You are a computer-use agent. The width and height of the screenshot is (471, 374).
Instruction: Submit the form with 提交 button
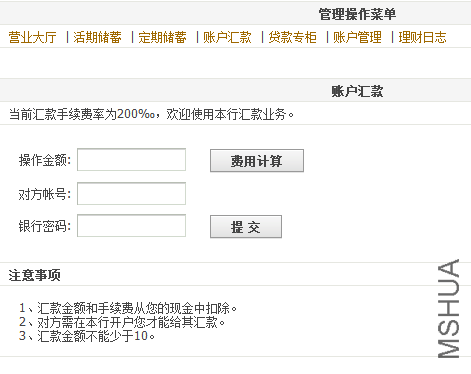[x=246, y=227]
